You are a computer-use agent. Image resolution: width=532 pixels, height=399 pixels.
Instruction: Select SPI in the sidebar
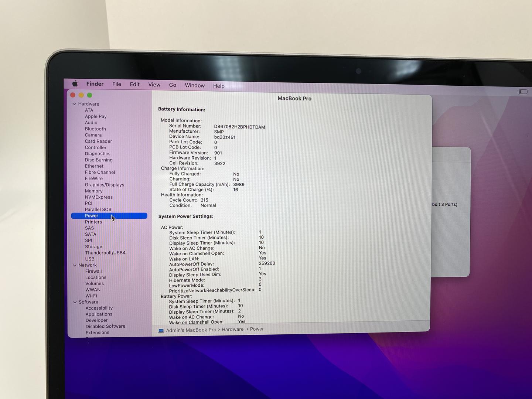pyautogui.click(x=88, y=240)
